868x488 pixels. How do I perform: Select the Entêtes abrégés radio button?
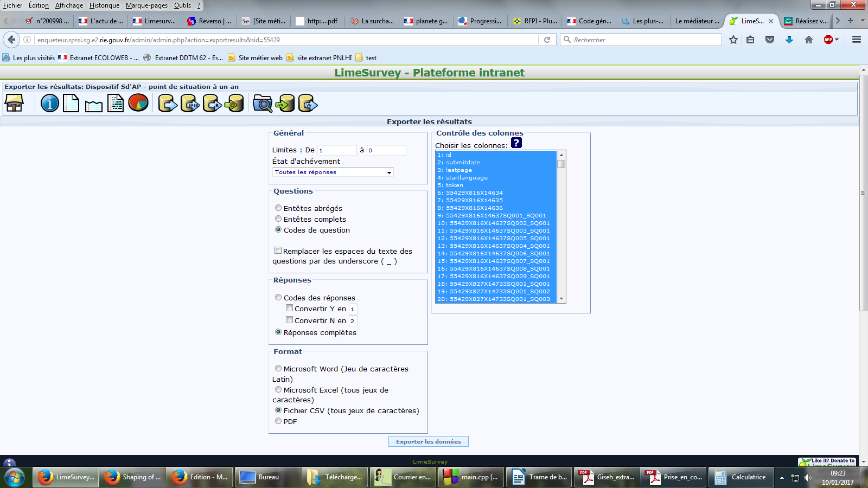278,208
